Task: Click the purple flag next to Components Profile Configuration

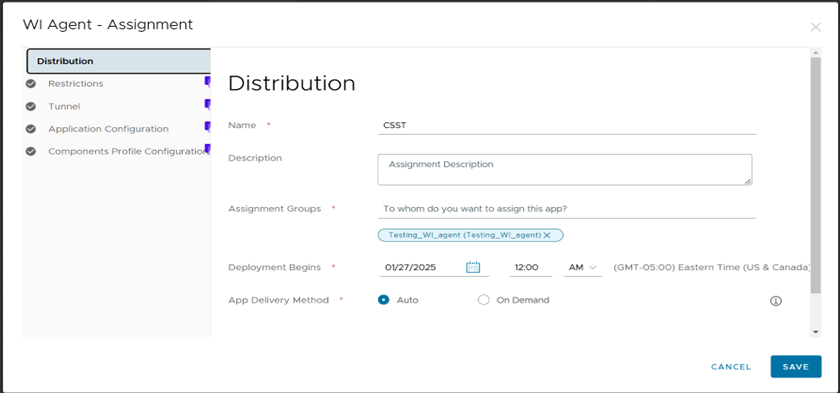Action: click(x=208, y=149)
